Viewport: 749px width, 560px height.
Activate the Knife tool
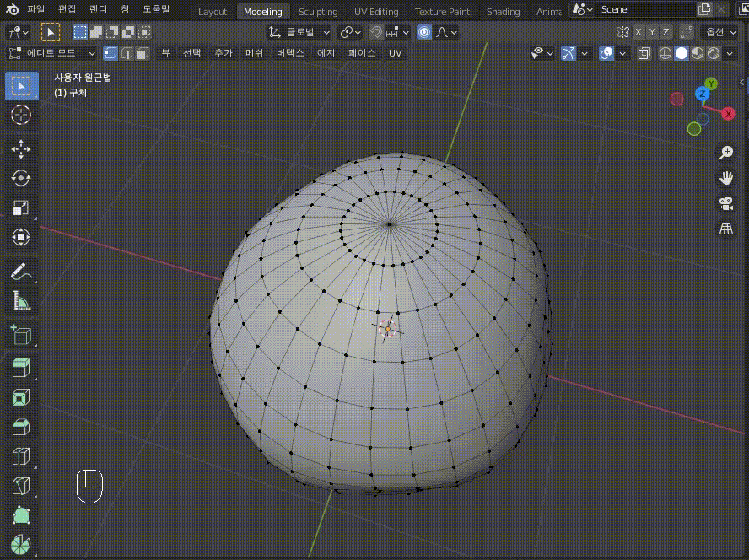pyautogui.click(x=21, y=486)
